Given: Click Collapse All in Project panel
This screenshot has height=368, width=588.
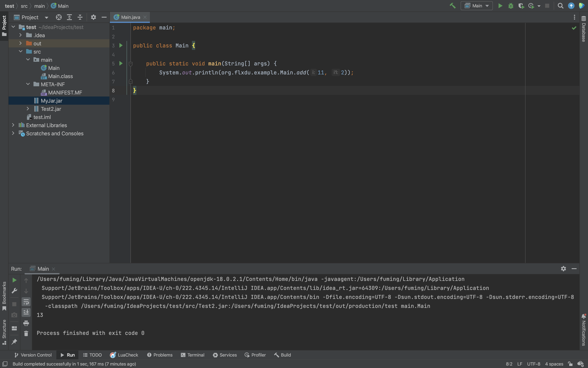Looking at the screenshot, I should (80, 17).
